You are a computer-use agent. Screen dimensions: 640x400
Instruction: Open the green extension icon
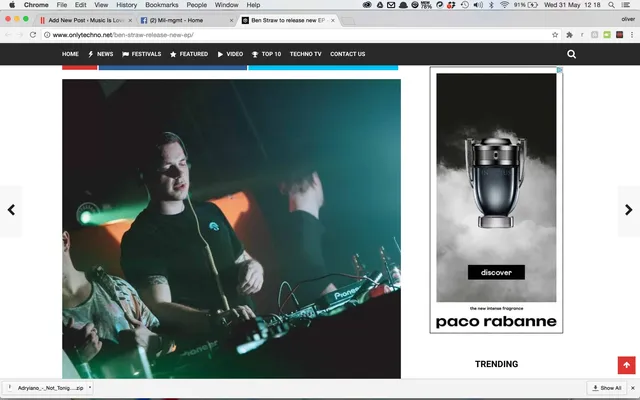point(607,35)
